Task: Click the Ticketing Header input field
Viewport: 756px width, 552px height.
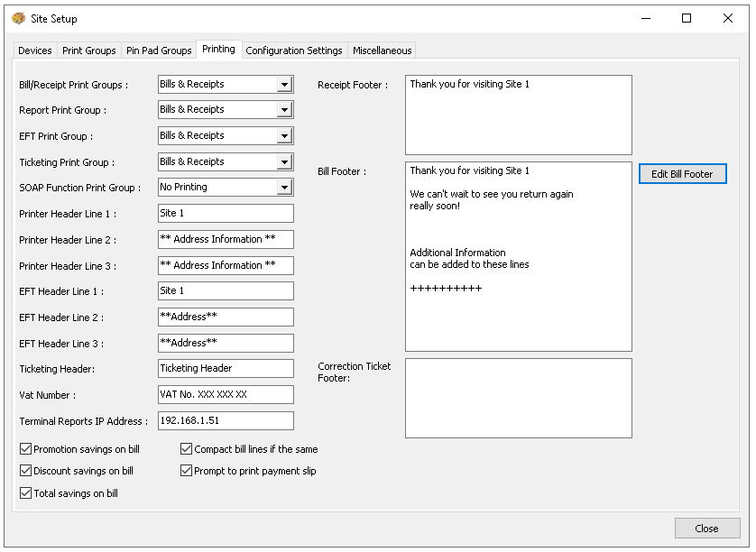Action: click(226, 368)
